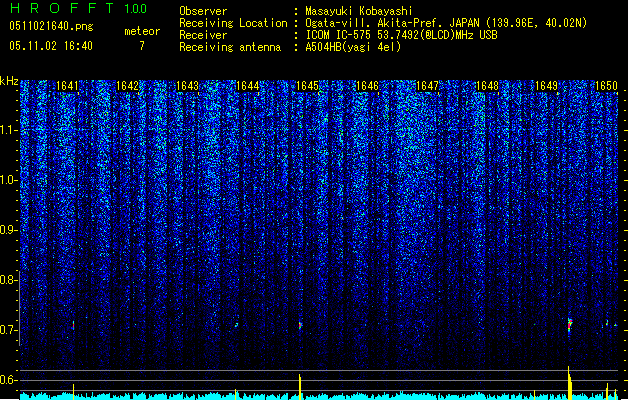
Task: Click the 0.8 kHz axis tick label
Action: (8, 280)
